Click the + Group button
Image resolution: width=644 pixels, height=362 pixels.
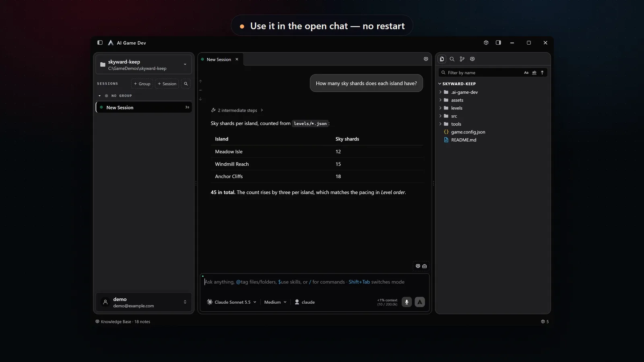tap(142, 84)
